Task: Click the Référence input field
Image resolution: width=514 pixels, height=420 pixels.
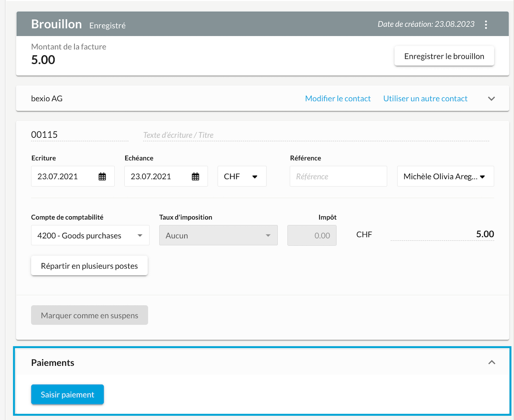Action: click(x=338, y=177)
